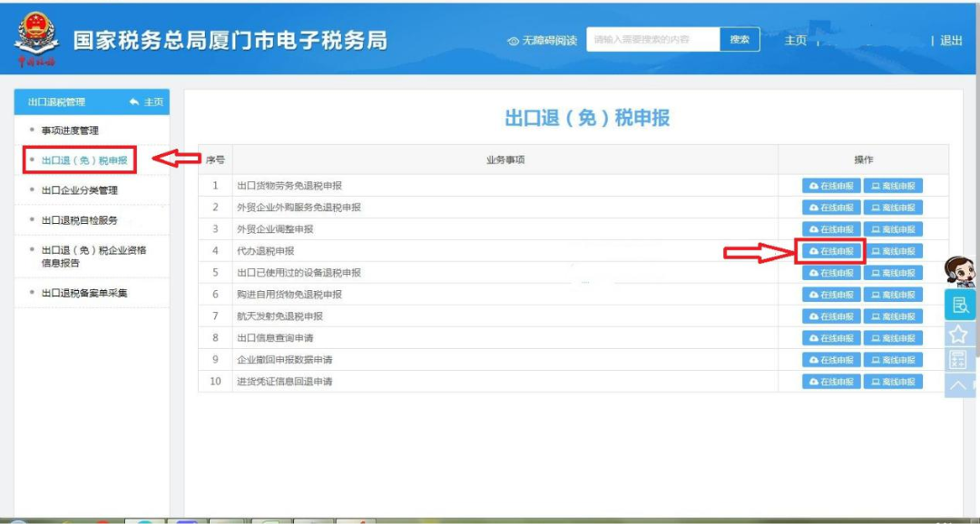Click the tax bureau emblem logo

(x=36, y=37)
